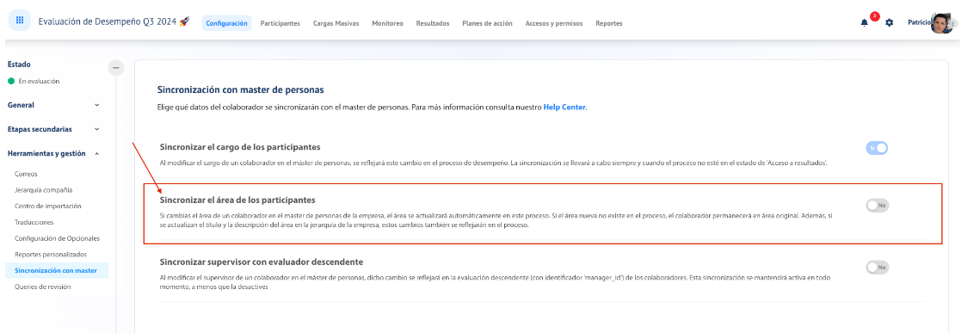Click the 'En evaluación' status text

[x=39, y=81]
